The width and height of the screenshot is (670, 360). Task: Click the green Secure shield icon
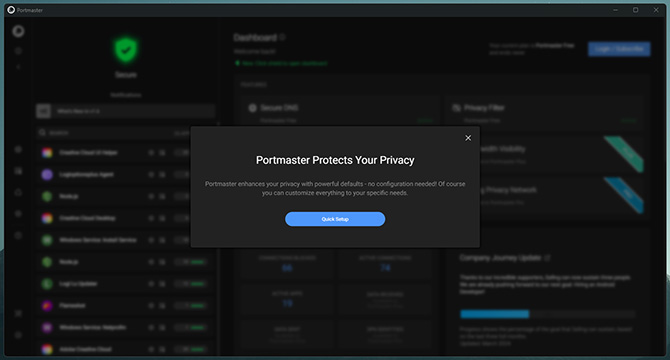pyautogui.click(x=126, y=50)
